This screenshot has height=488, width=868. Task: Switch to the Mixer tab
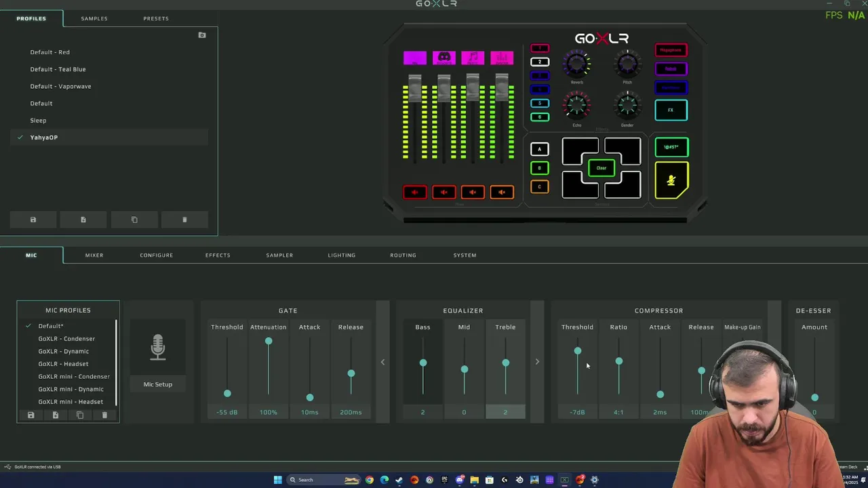pyautogui.click(x=94, y=255)
